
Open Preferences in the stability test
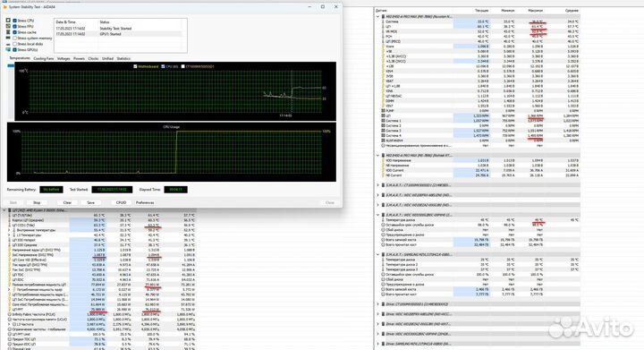(x=145, y=202)
